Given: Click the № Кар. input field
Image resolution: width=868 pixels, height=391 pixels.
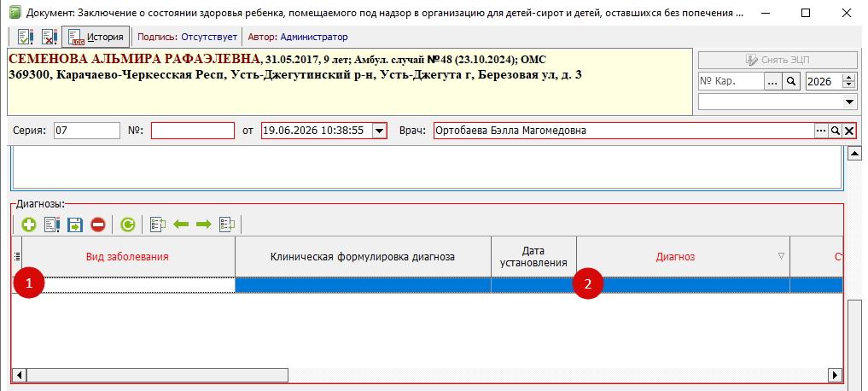Looking at the screenshot, I should (731, 81).
